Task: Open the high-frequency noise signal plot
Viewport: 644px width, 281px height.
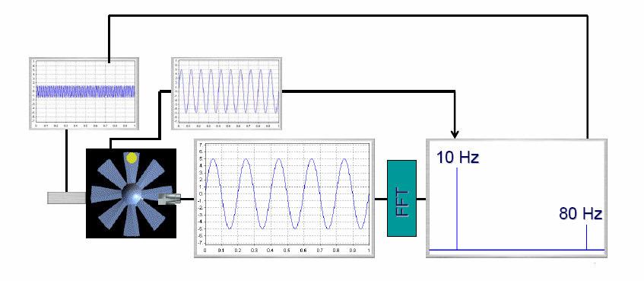Action: click(84, 94)
